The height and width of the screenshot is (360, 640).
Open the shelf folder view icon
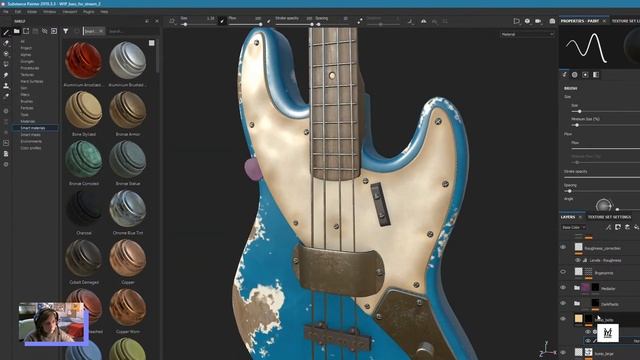[16, 31]
